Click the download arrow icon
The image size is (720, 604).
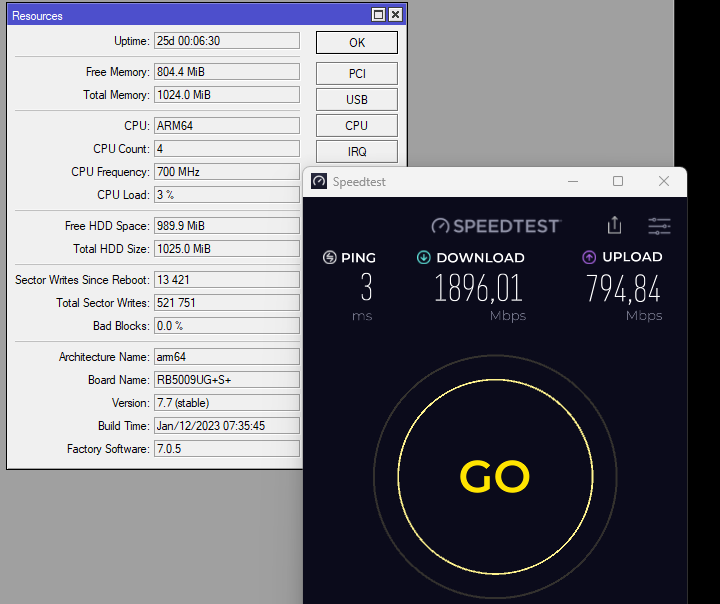click(x=424, y=257)
